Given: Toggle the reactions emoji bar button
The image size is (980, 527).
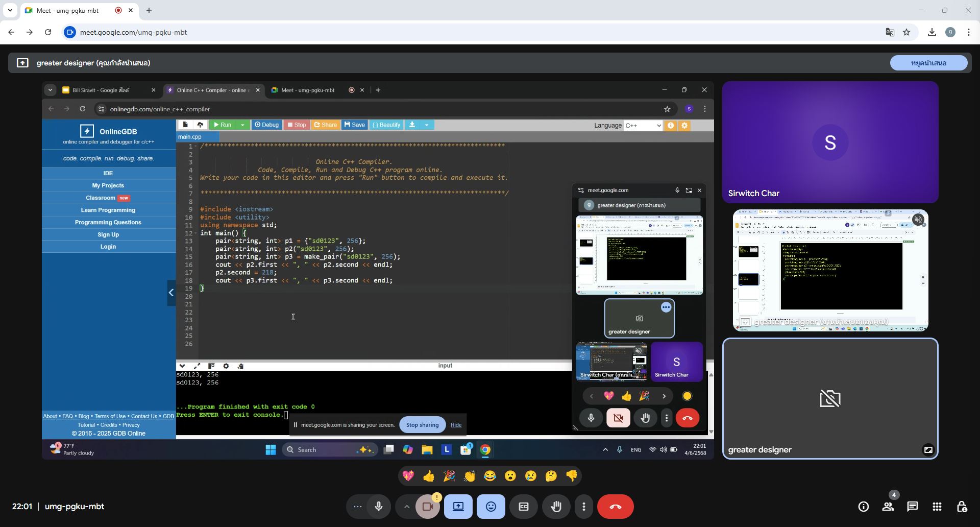Looking at the screenshot, I should point(491,507).
